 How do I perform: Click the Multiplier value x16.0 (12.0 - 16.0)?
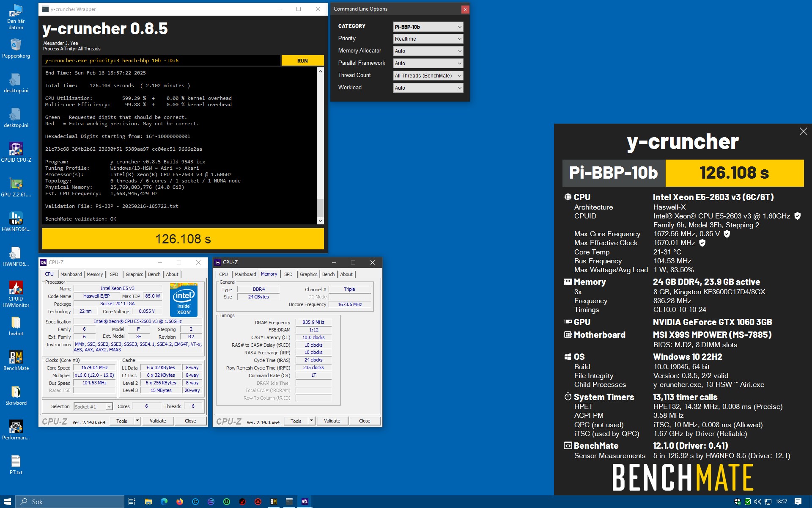(94, 375)
